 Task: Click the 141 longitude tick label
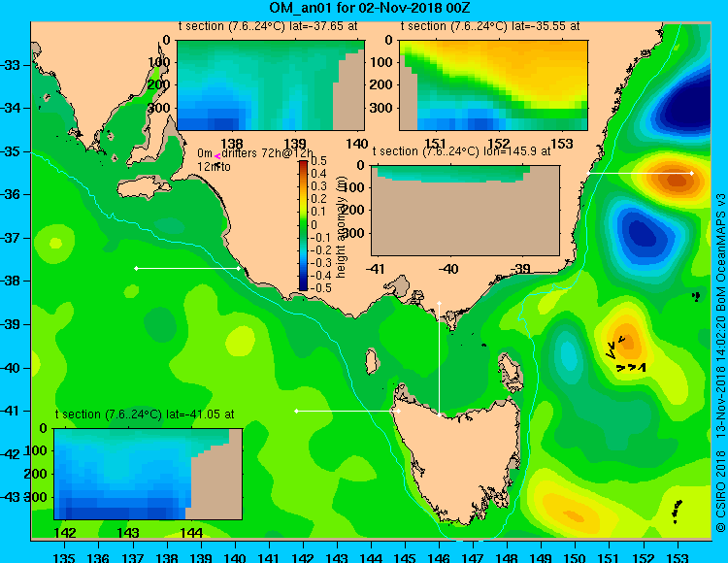(x=269, y=558)
